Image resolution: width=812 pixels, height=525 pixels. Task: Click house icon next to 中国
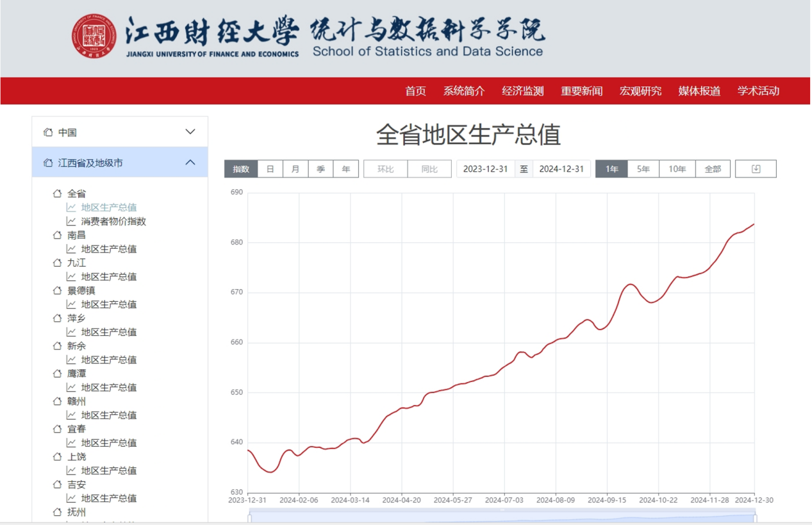coord(48,132)
